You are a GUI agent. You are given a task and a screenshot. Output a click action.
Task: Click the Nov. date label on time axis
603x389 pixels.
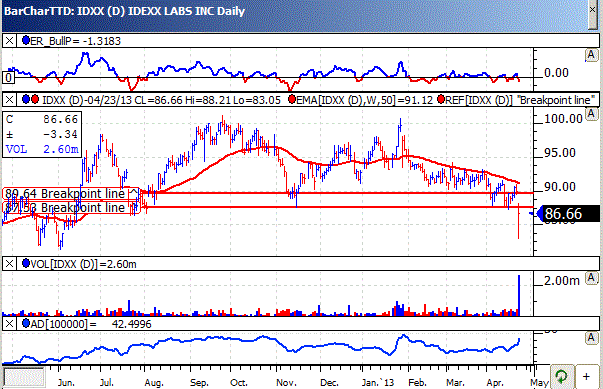pos(287,382)
